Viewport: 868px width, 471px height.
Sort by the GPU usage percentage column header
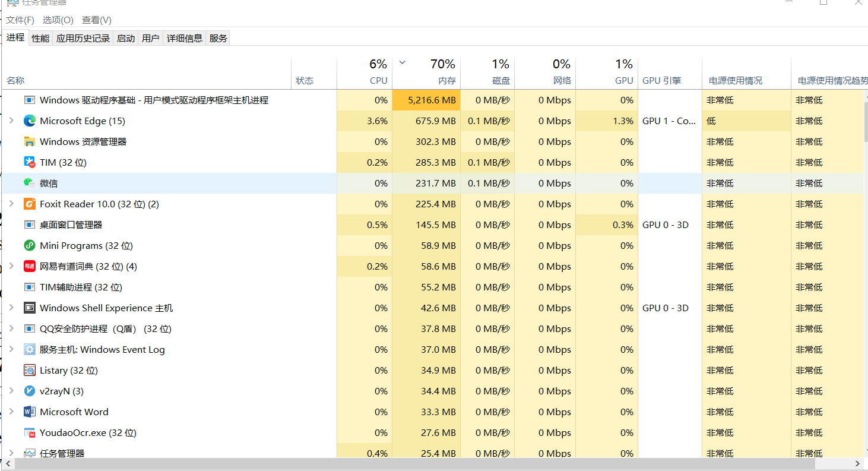(607, 73)
